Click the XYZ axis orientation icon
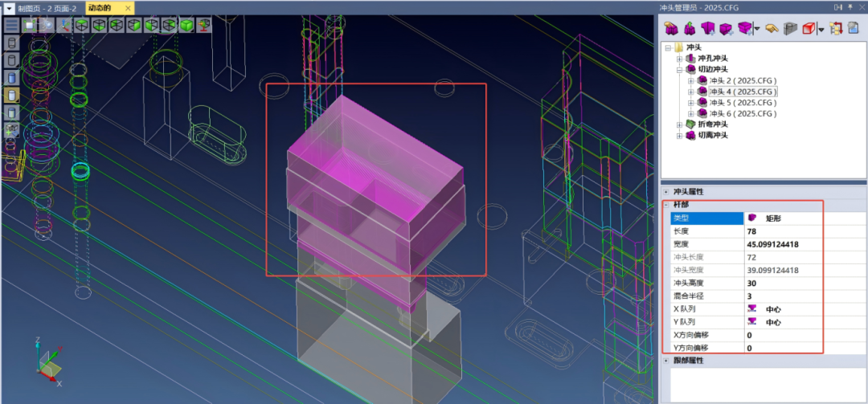The image size is (868, 404). coord(65,25)
